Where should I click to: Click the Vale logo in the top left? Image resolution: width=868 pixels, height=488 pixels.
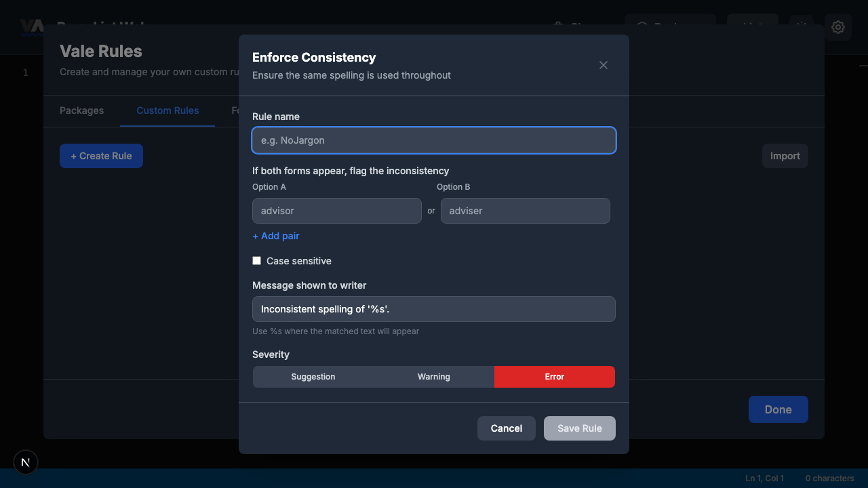point(32,27)
